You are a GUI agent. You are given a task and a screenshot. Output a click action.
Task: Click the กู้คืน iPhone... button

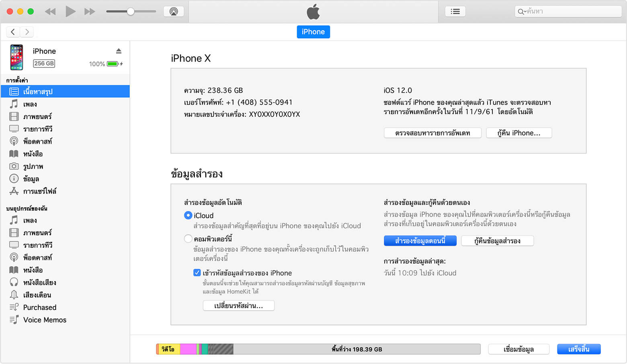click(x=518, y=133)
